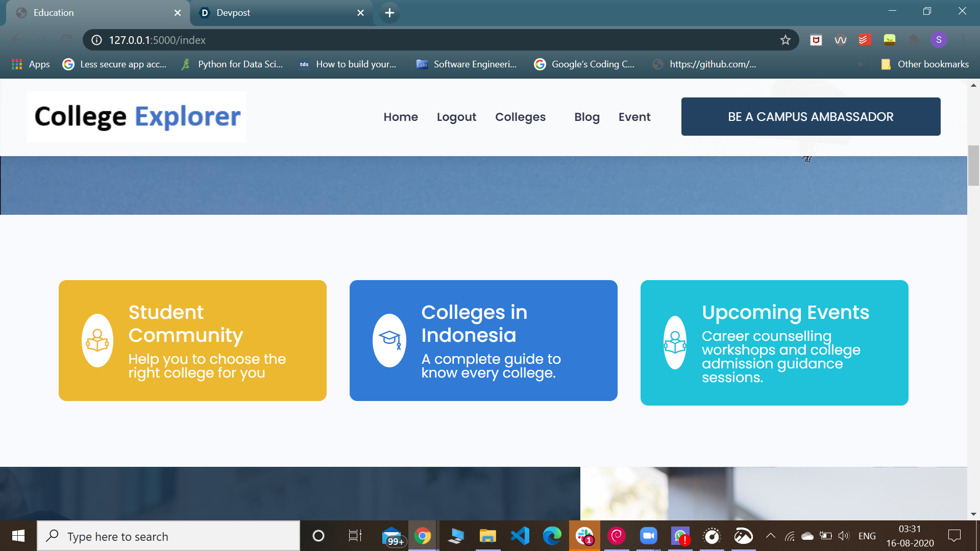Image resolution: width=980 pixels, height=551 pixels.
Task: Click the Windows search box
Action: 168,536
